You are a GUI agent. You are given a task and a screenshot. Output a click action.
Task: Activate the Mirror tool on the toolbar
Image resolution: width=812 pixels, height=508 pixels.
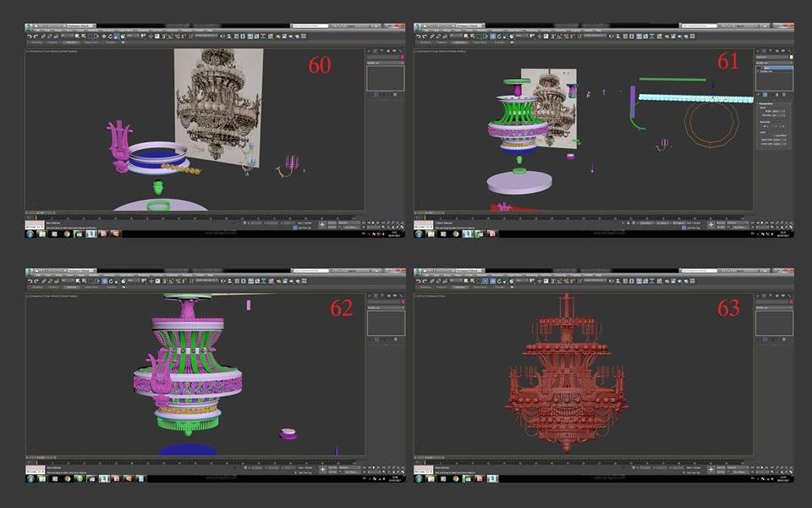click(x=222, y=36)
